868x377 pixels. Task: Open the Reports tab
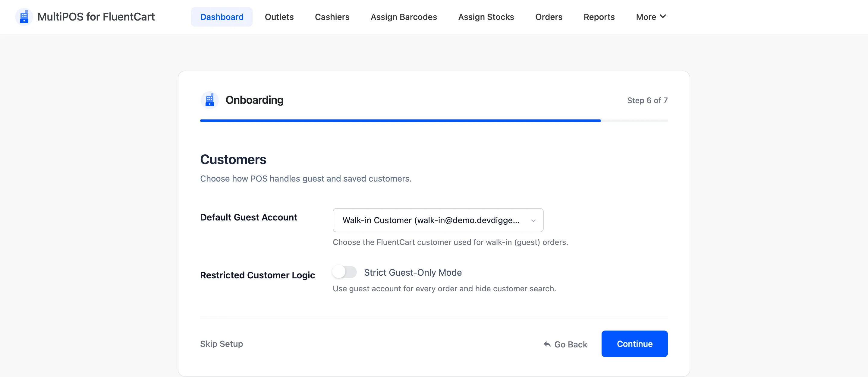pyautogui.click(x=599, y=17)
